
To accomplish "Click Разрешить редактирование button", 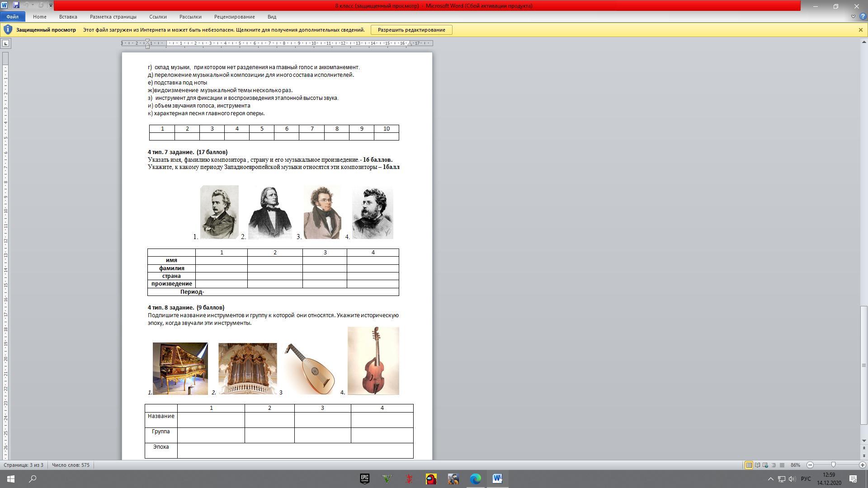I will click(x=411, y=30).
